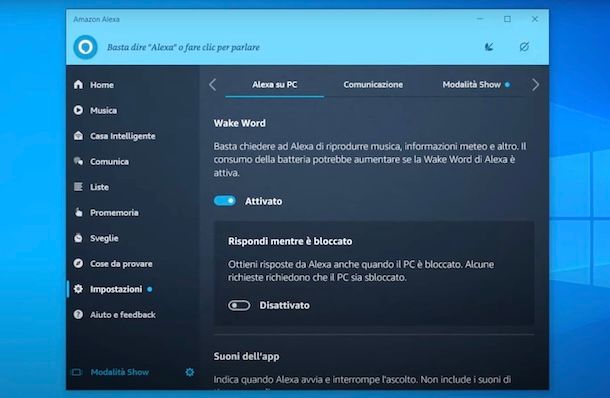Click the Cose da provare compass icon
This screenshot has width=610, height=398.
coord(78,263)
